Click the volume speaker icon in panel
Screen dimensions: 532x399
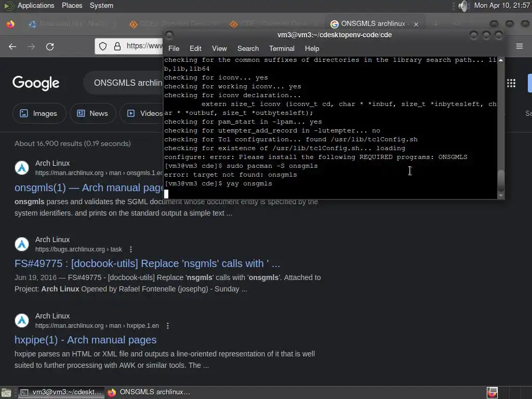[x=463, y=6]
